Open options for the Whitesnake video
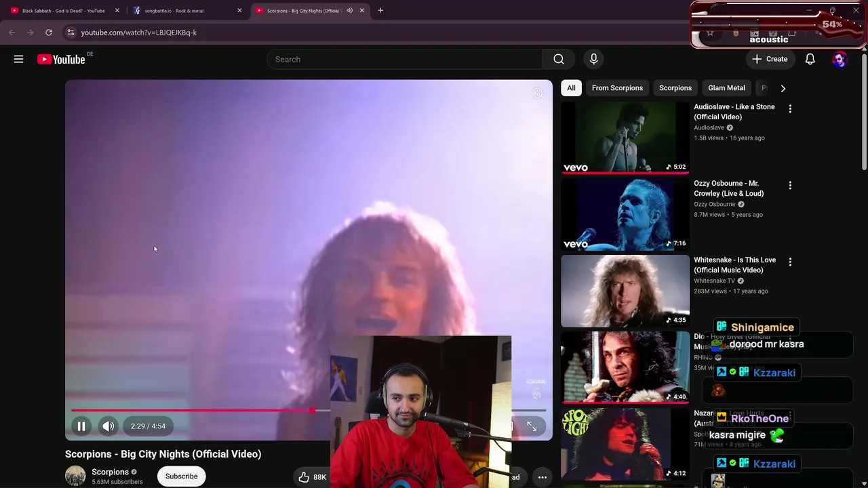Screen dimensions: 868x488 pyautogui.click(x=790, y=262)
